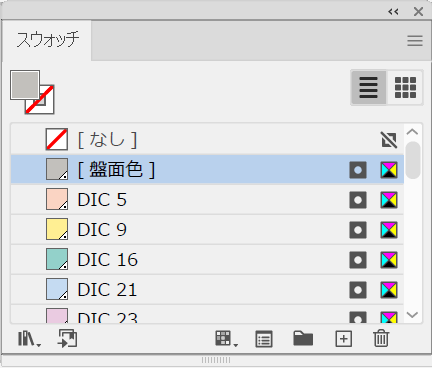Select the DIC 5 swatch
Viewport: 432px width, 368px height.
[207, 199]
